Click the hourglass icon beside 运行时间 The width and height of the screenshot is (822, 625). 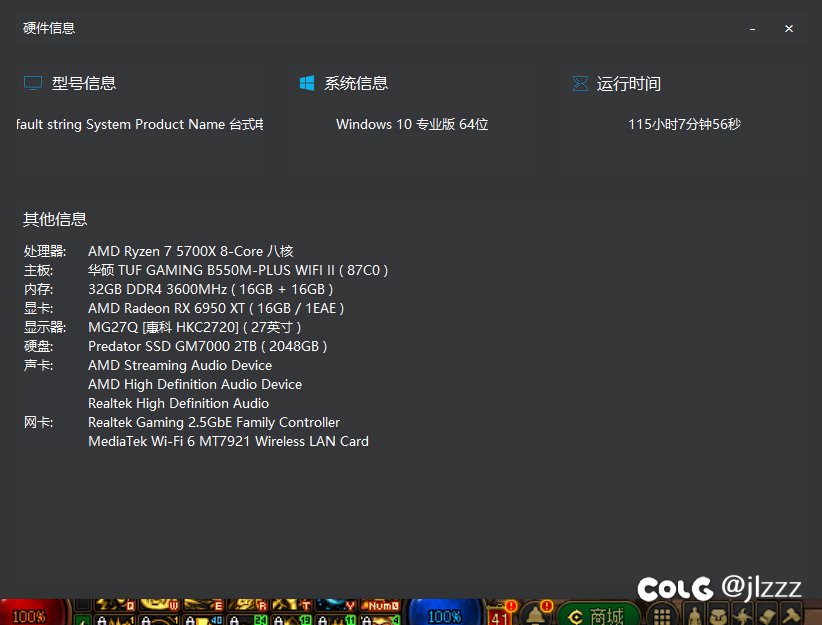click(580, 83)
